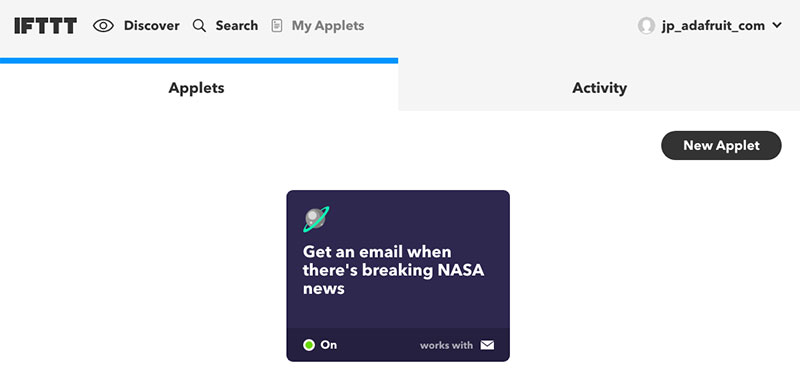Click the IFTTT logo

(45, 25)
